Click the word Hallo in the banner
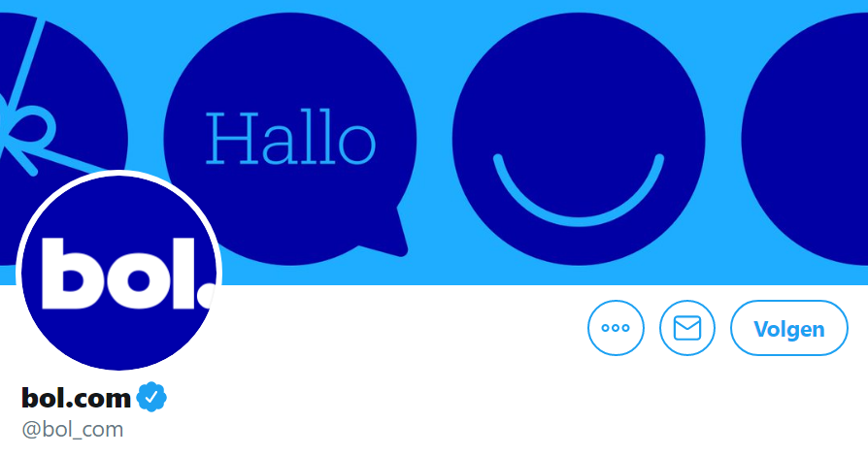This screenshot has height=456, width=868. pos(290,137)
